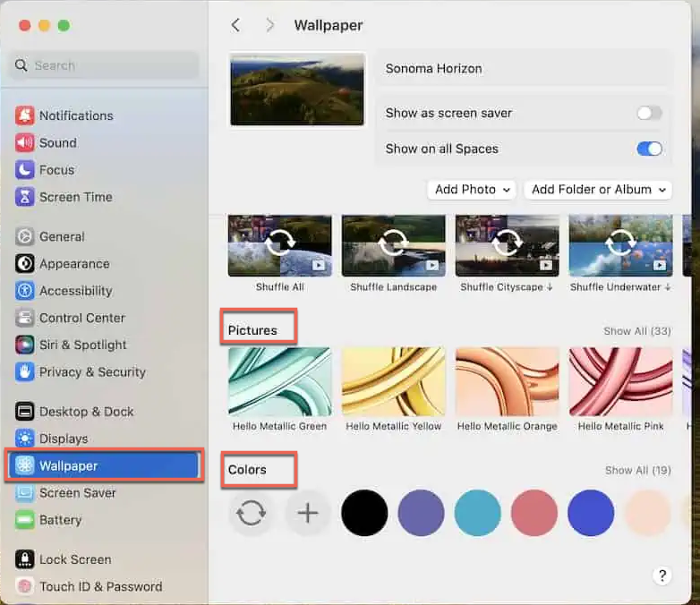Click the Appearance icon in sidebar
Image resolution: width=700 pixels, height=605 pixels.
24,264
